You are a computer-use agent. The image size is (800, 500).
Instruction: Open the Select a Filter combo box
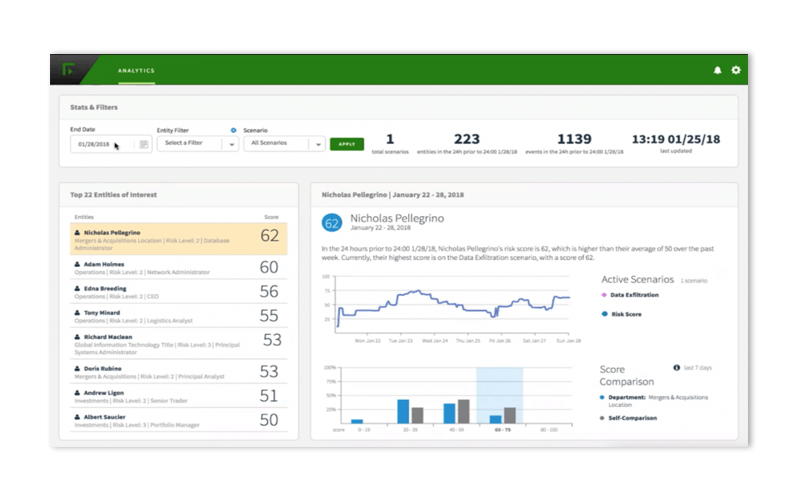click(197, 143)
